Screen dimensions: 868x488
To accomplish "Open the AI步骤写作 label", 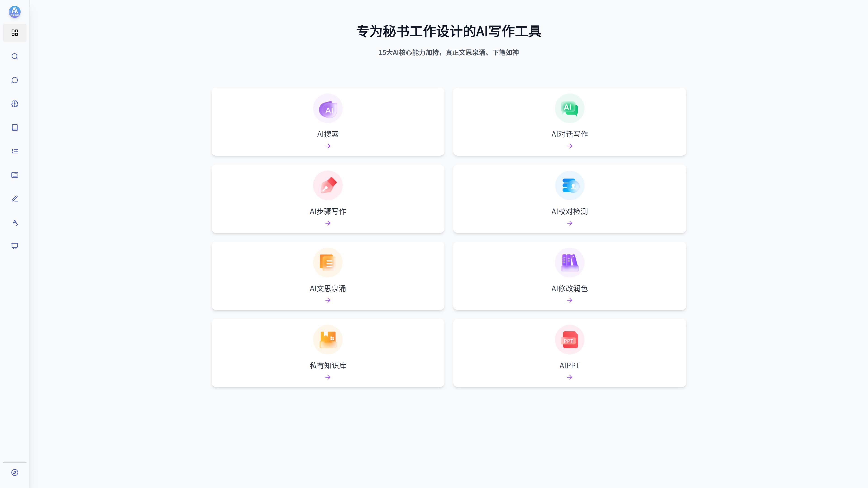I will [x=328, y=211].
